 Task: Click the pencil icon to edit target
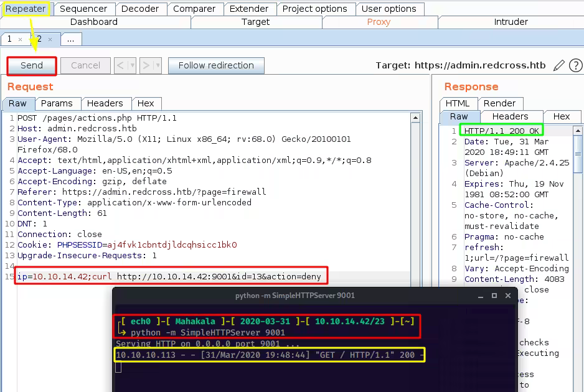pyautogui.click(x=559, y=65)
